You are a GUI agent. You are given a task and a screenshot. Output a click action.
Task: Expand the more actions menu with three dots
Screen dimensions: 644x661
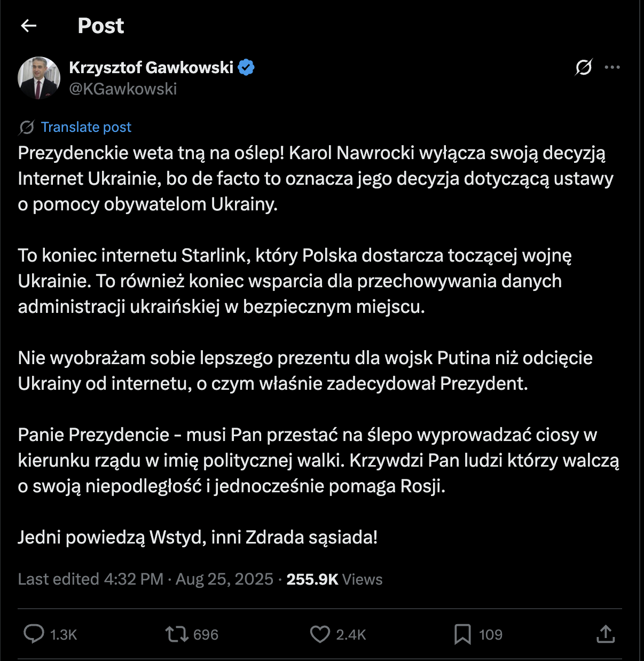coord(613,68)
